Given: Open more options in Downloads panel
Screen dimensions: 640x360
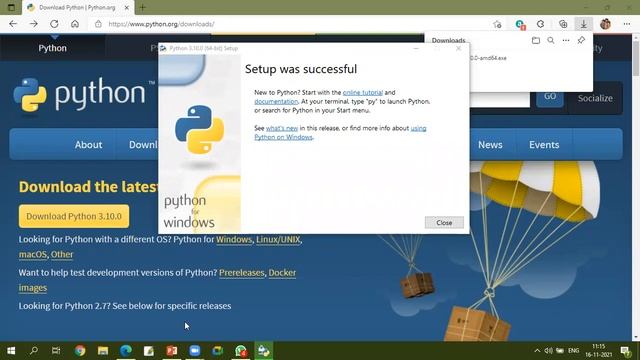Looking at the screenshot, I should pyautogui.click(x=566, y=40).
